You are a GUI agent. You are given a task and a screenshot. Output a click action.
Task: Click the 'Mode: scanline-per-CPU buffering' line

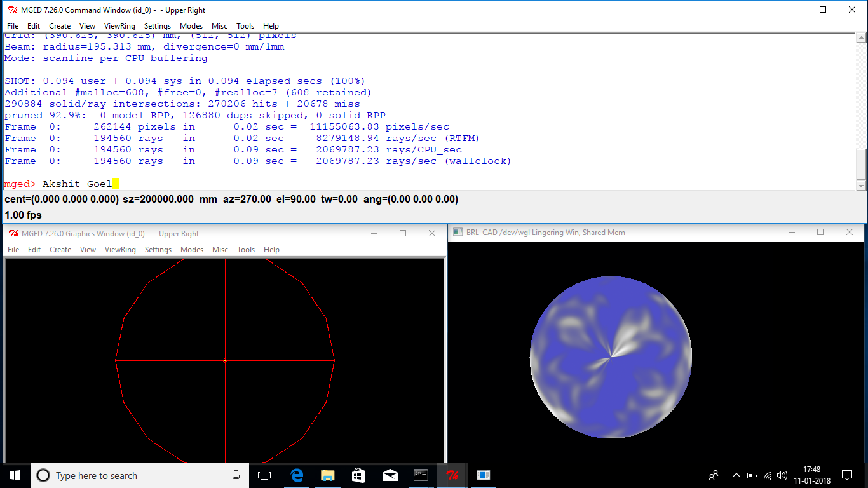pyautogui.click(x=106, y=58)
